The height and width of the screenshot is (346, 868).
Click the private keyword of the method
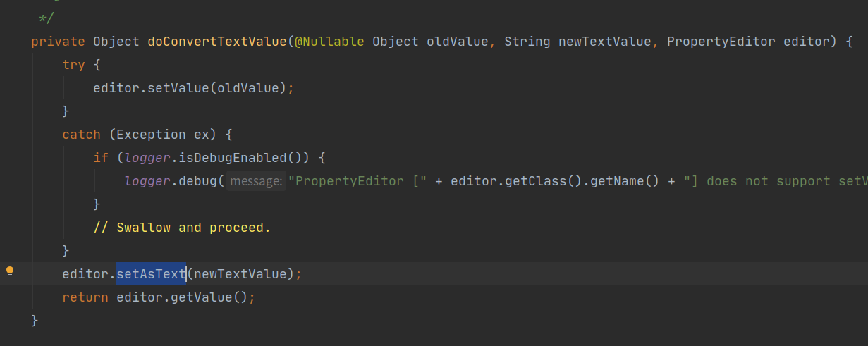[x=58, y=42]
